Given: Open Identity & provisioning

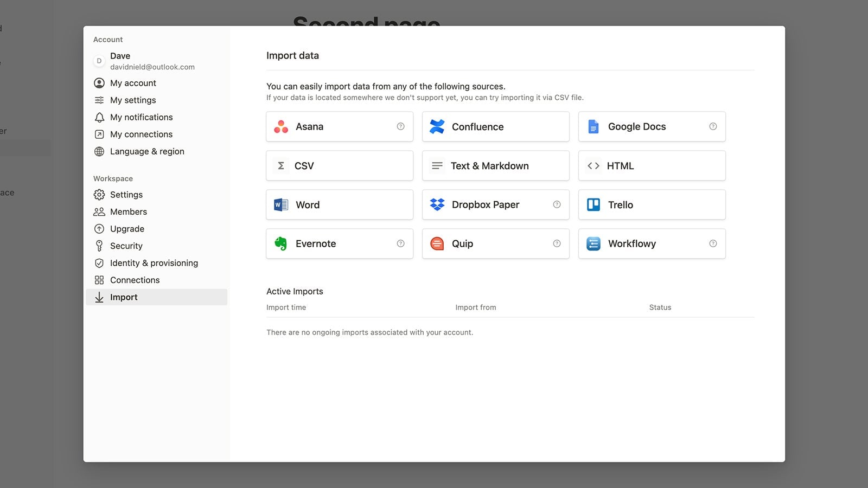Looking at the screenshot, I should point(156,263).
